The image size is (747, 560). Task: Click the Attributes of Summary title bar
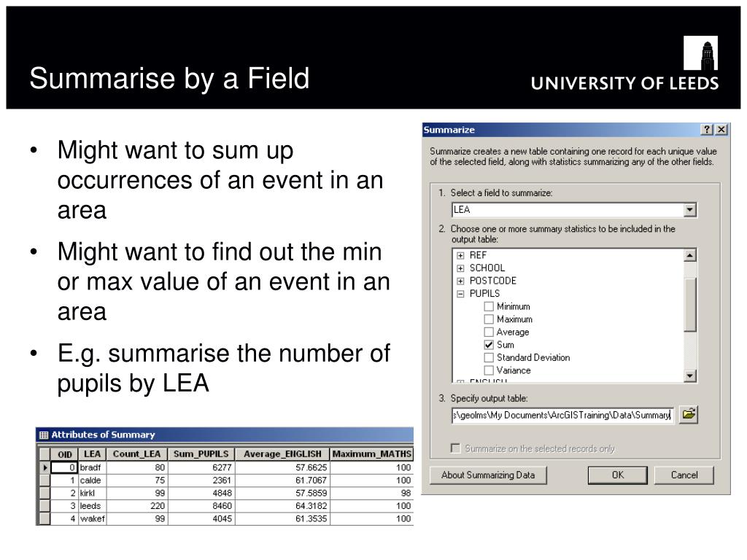pyautogui.click(x=225, y=435)
